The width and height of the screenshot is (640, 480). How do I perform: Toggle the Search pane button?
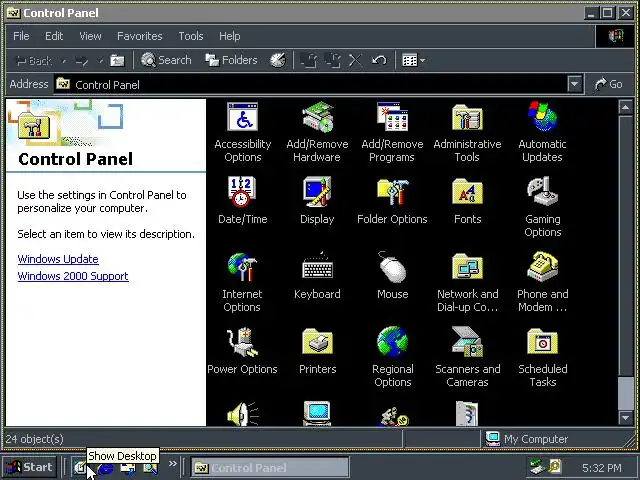tap(166, 60)
